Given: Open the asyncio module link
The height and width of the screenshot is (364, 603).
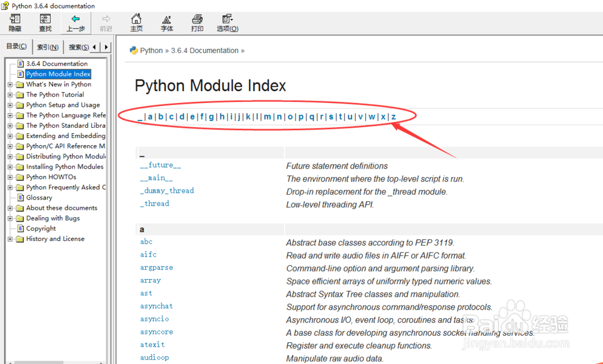Looking at the screenshot, I should pos(154,319).
